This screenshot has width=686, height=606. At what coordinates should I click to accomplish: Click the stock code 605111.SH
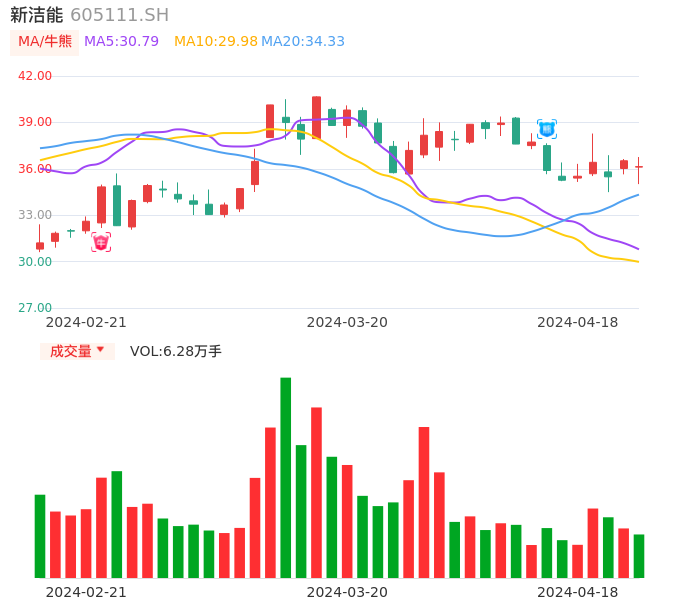coord(119,15)
